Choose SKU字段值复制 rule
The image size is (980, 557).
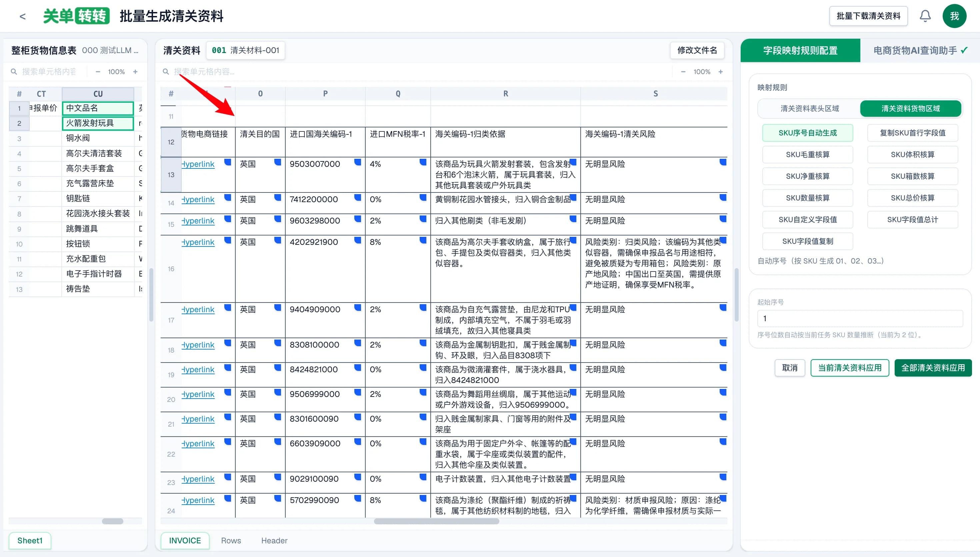tap(808, 241)
